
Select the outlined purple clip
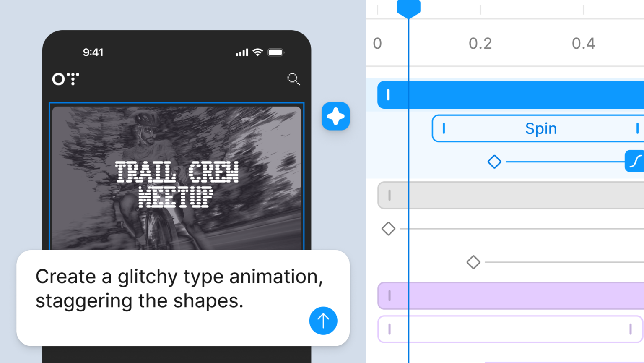[x=510, y=329]
